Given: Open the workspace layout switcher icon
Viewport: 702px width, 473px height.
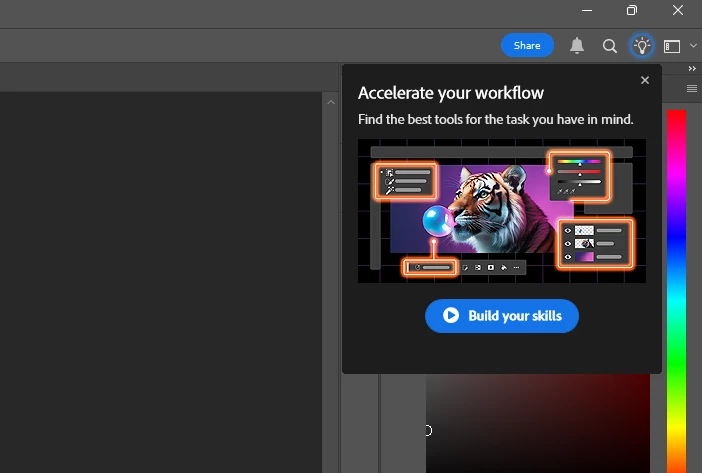Looking at the screenshot, I should tap(672, 46).
